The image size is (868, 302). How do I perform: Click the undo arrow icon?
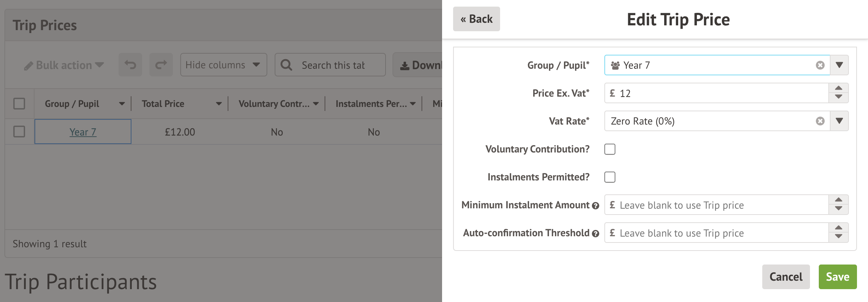[x=130, y=65]
